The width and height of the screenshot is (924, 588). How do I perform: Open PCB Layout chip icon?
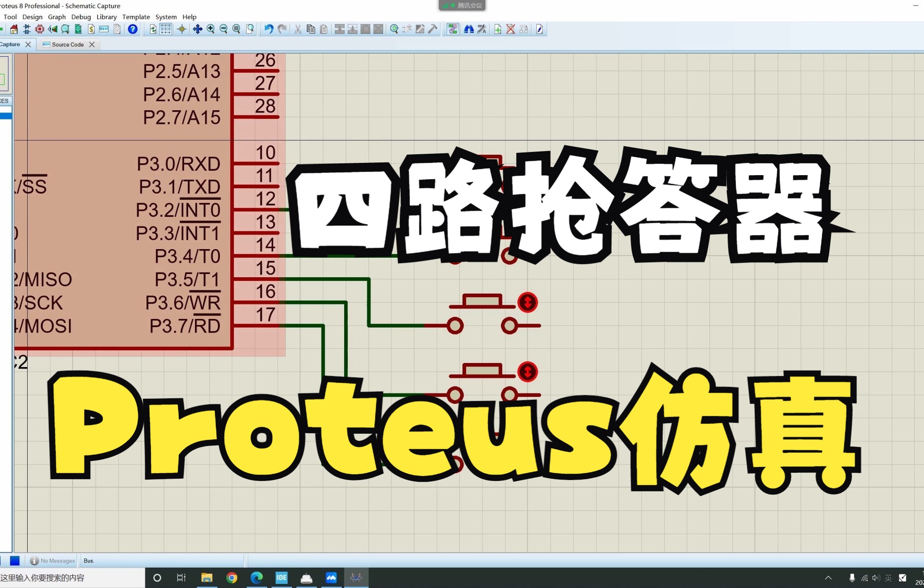(39, 29)
